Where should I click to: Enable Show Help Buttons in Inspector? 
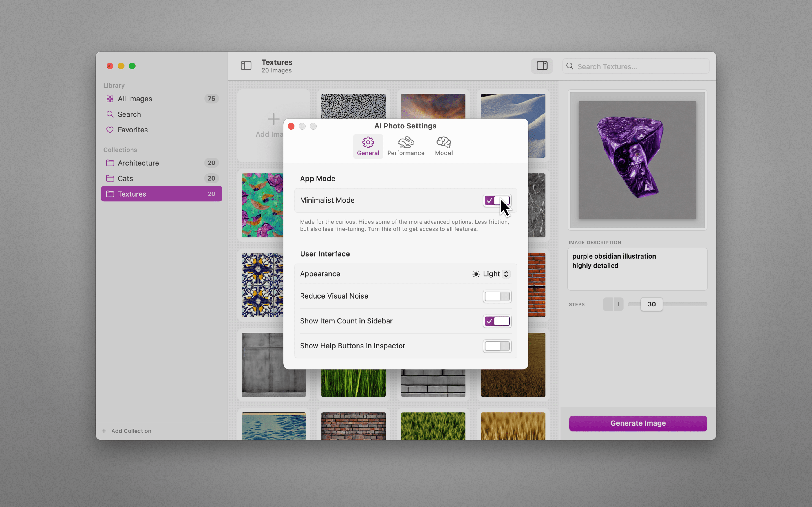point(497,346)
